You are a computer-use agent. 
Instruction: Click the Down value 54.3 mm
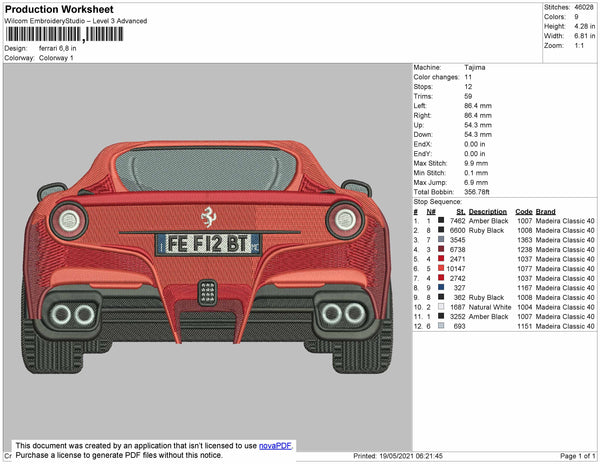(478, 134)
